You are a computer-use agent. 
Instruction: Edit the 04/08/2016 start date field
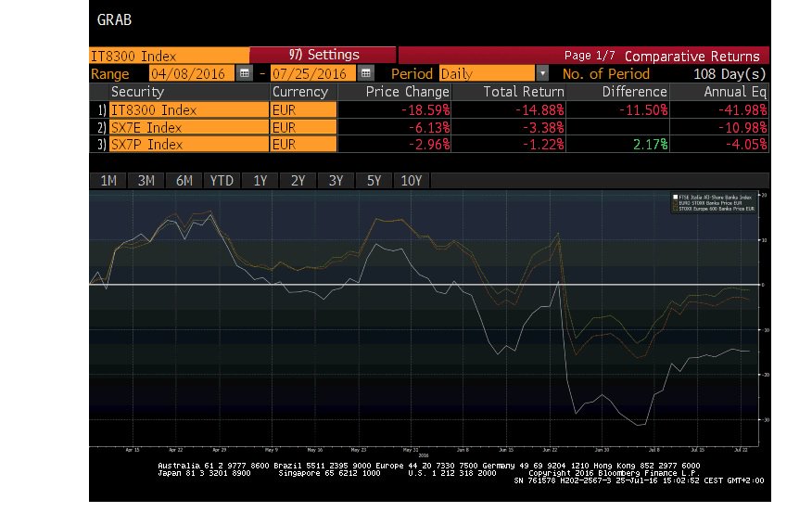point(192,73)
